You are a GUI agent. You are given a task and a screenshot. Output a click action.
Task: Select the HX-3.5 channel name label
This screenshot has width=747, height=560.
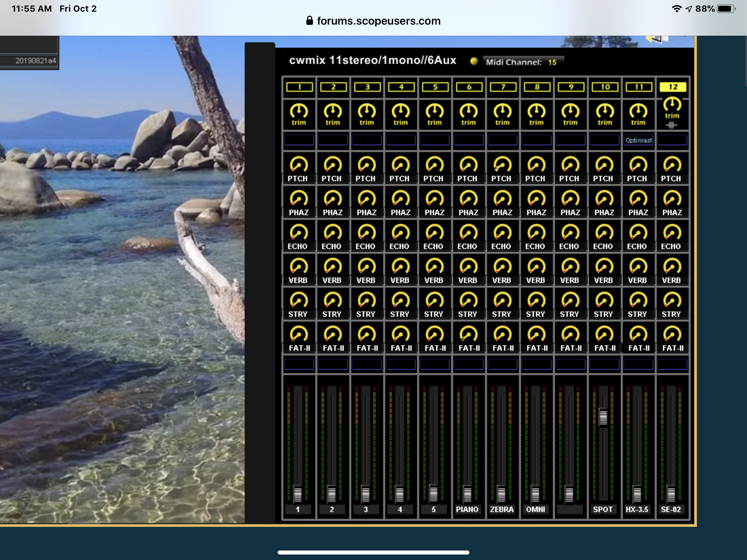pos(637,509)
